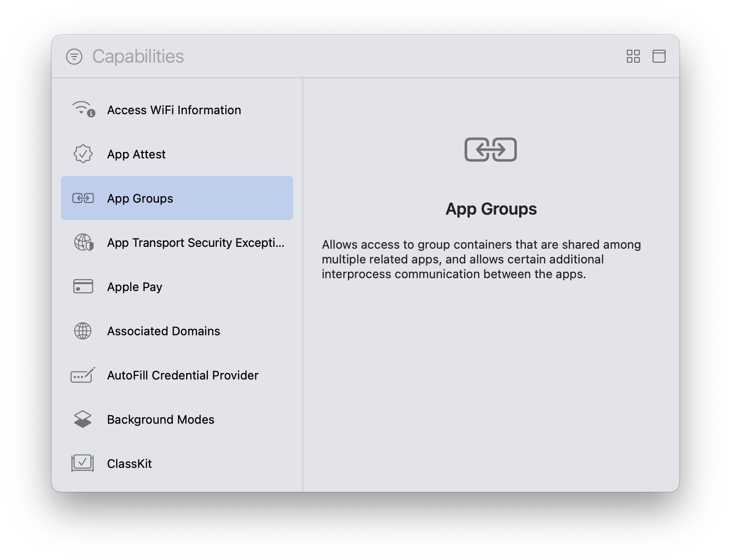Switch to grid view icon

633,56
